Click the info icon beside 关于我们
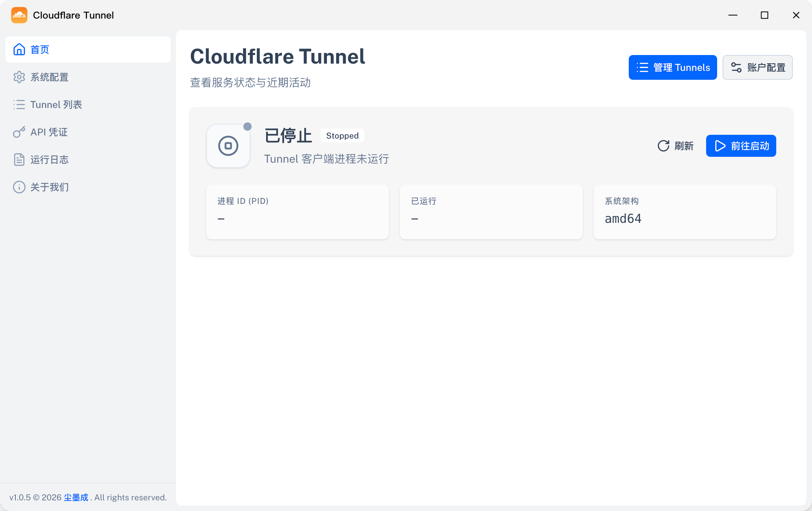Image resolution: width=812 pixels, height=511 pixels. point(19,187)
